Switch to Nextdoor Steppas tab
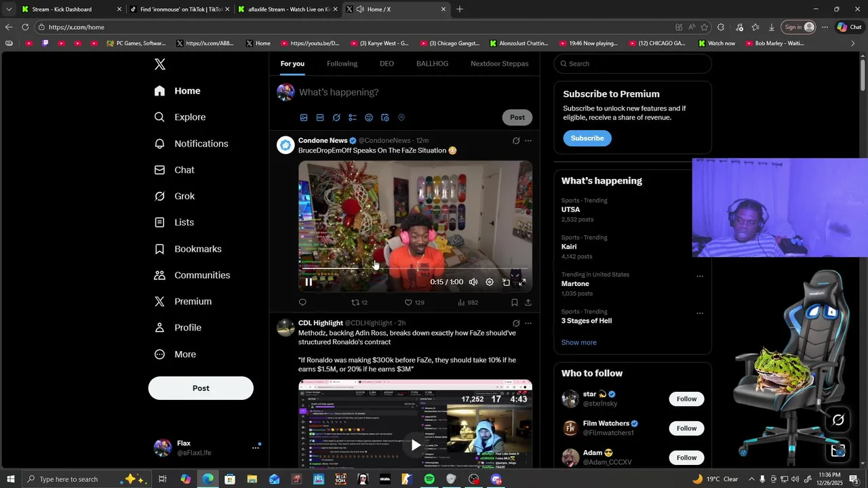This screenshot has height=488, width=868. point(500,64)
